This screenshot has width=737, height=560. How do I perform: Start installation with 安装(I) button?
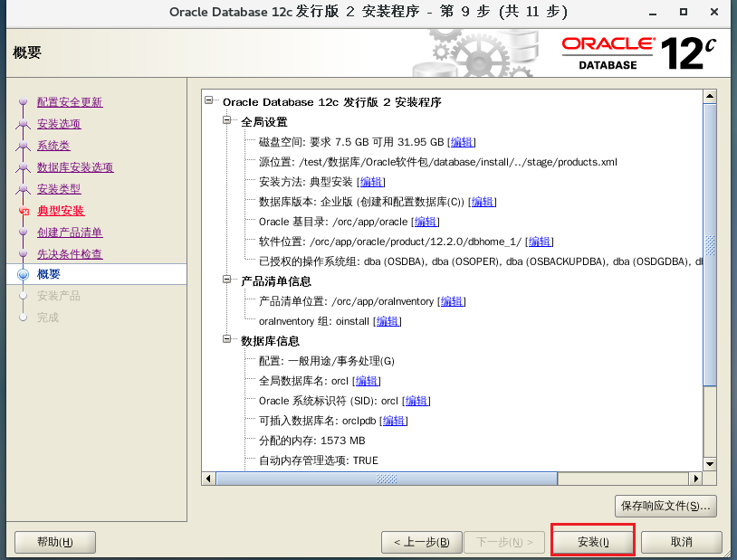tap(593, 542)
